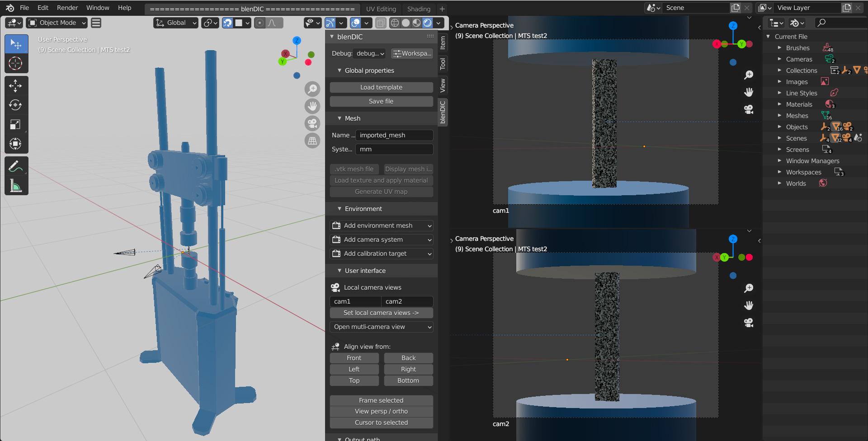Click the Load template button
Image resolution: width=868 pixels, height=441 pixels.
pos(381,87)
